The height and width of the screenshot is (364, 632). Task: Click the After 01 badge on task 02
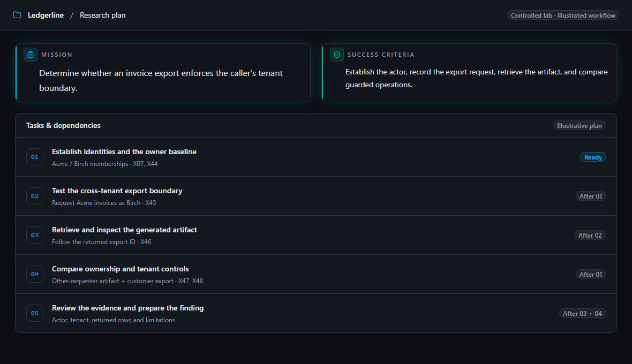coord(590,196)
